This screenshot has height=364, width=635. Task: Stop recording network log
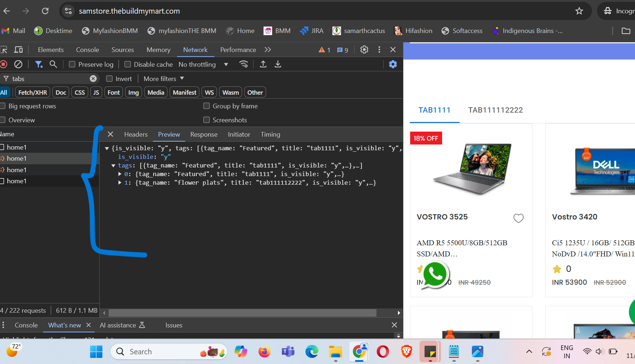click(4, 64)
